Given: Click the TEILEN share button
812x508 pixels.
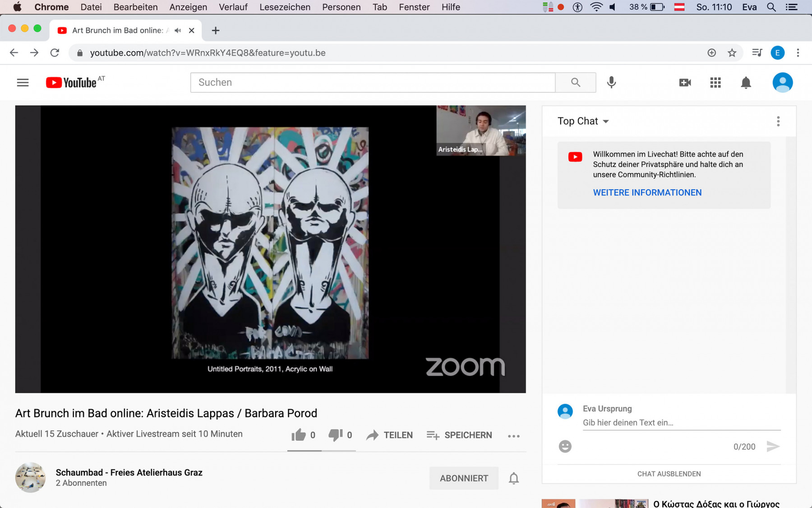Looking at the screenshot, I should pos(389,435).
